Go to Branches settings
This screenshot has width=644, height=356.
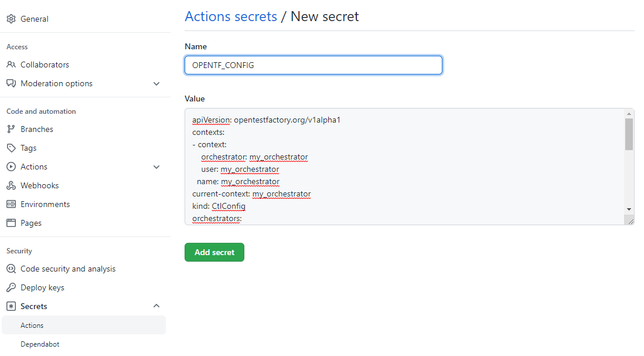pos(37,129)
